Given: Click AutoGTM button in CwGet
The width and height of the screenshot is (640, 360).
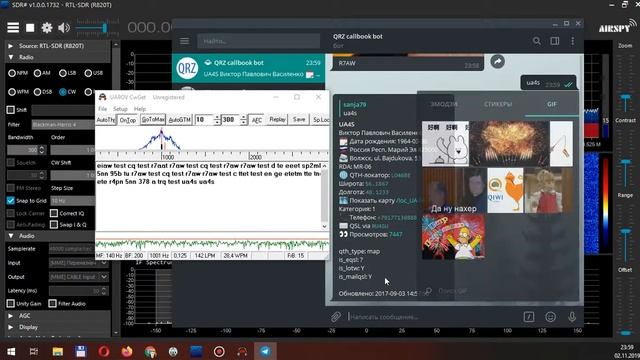Looking at the screenshot, I should pos(180,120).
